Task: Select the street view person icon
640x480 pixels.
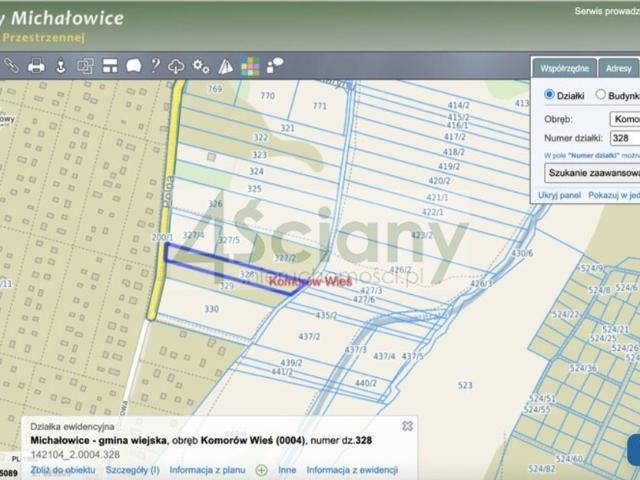Action: pyautogui.click(x=61, y=65)
